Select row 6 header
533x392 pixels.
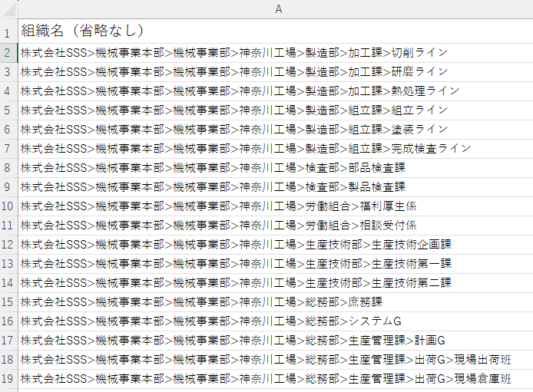click(8, 130)
